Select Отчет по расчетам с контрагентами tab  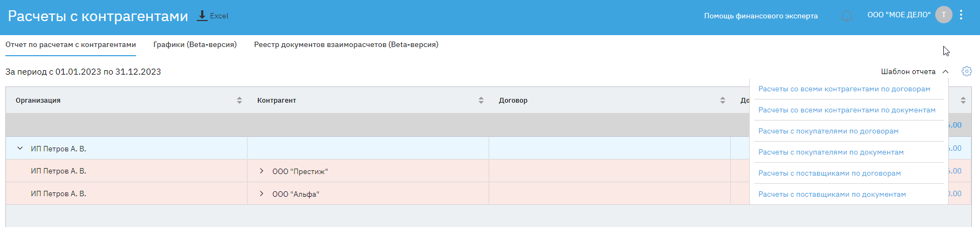71,45
